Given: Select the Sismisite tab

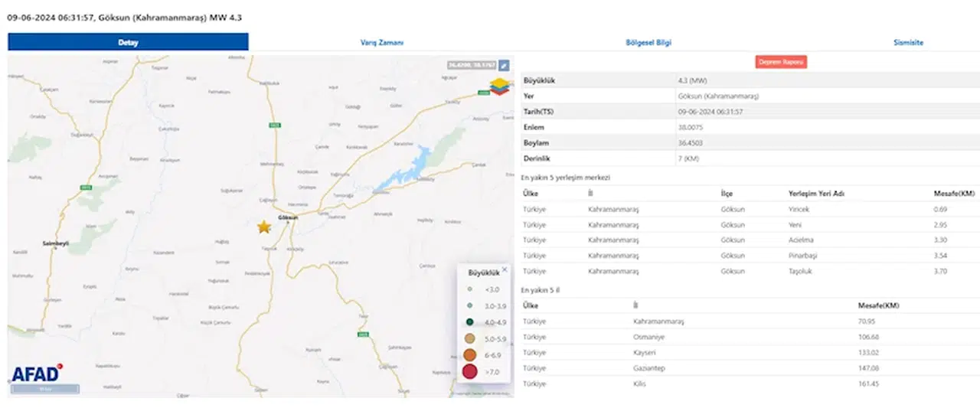Looking at the screenshot, I should click(x=908, y=43).
